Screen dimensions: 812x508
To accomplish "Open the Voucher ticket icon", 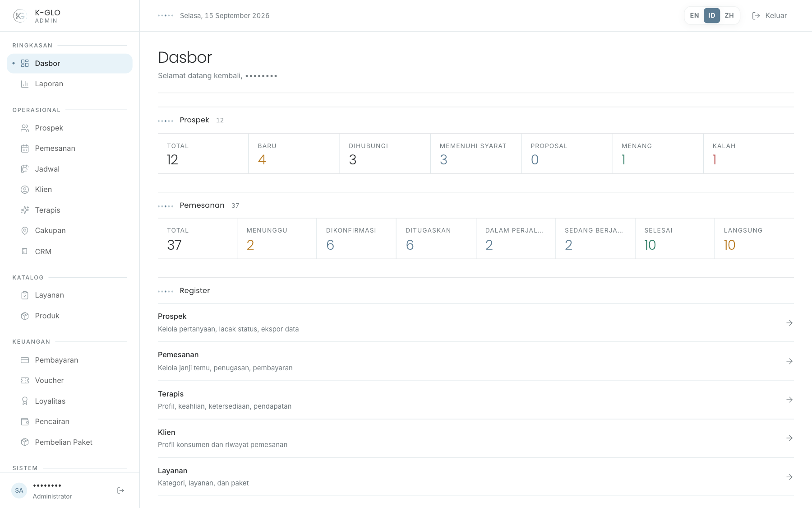I will [25, 381].
